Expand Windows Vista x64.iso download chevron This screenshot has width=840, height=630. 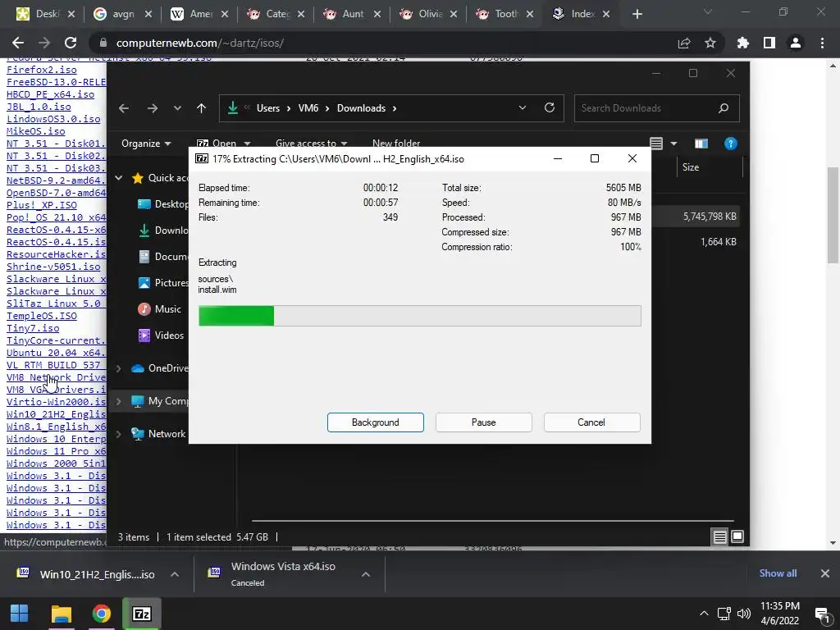pos(366,574)
